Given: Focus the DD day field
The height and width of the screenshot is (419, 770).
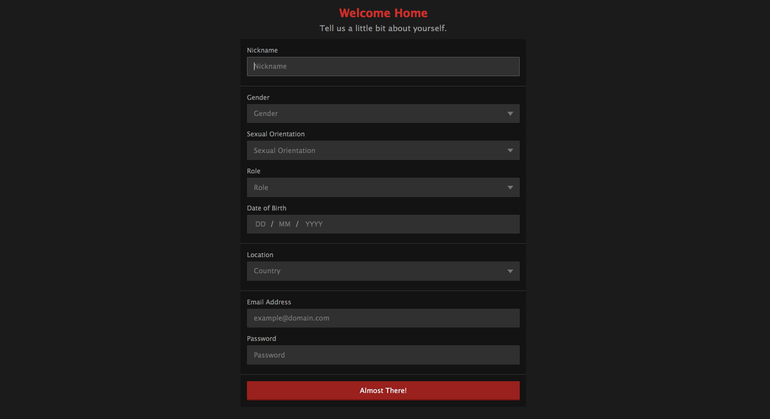Looking at the screenshot, I should [260, 224].
